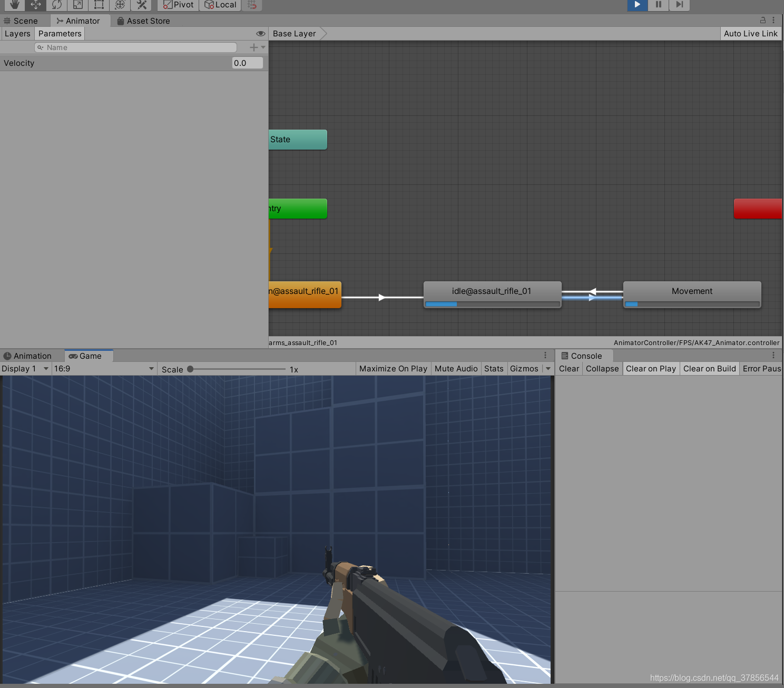The image size is (784, 688).
Task: Select the Rect tool
Action: point(99,5)
